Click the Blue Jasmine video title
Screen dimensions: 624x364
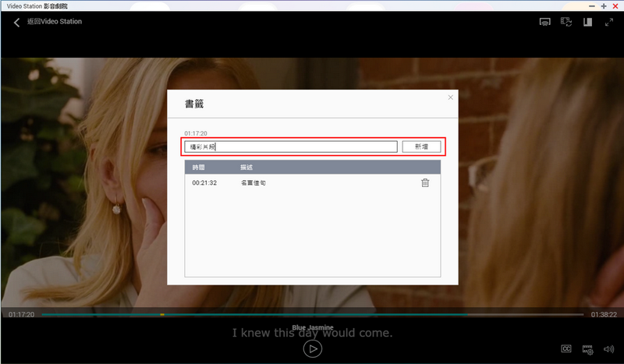(x=313, y=327)
